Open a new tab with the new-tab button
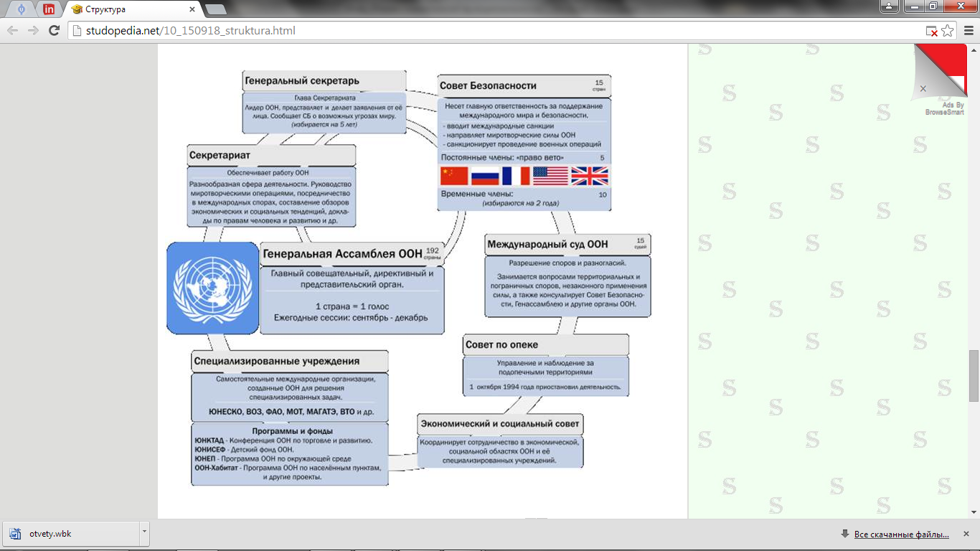The height and width of the screenshot is (551, 980). [x=215, y=9]
